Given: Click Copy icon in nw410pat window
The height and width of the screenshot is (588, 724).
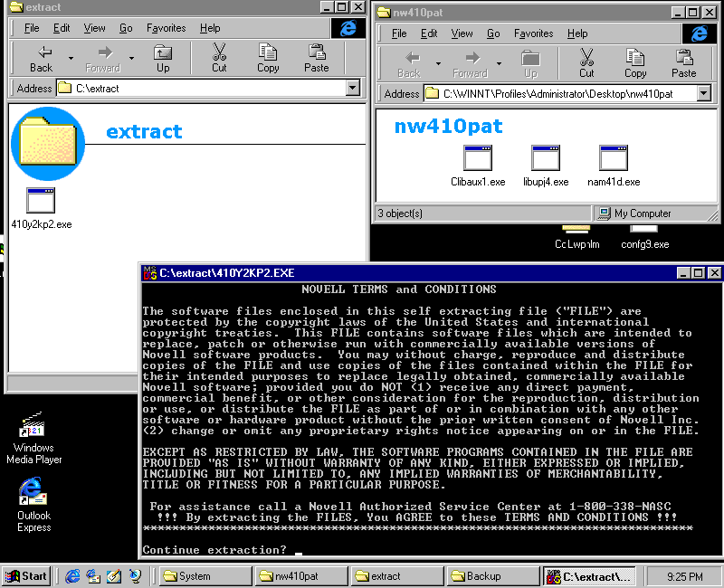Looking at the screenshot, I should (x=635, y=57).
